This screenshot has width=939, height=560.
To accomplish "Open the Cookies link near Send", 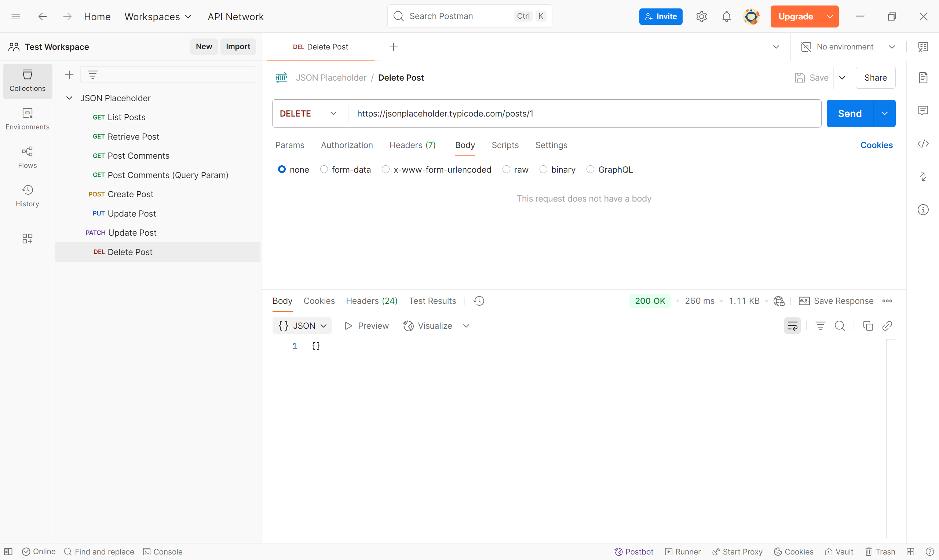I will [x=876, y=145].
